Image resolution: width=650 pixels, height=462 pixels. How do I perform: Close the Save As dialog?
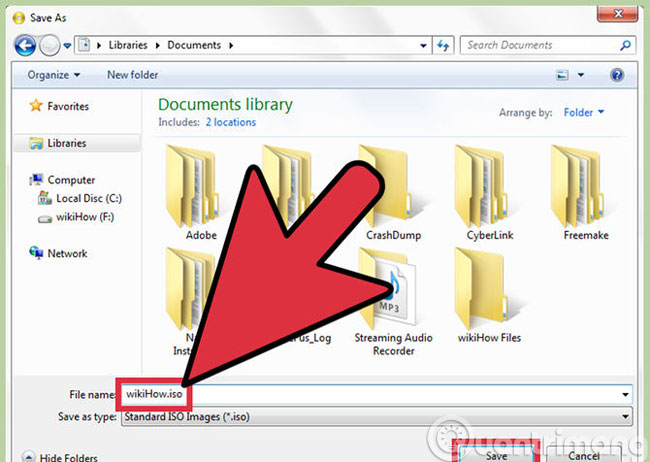[617, 14]
